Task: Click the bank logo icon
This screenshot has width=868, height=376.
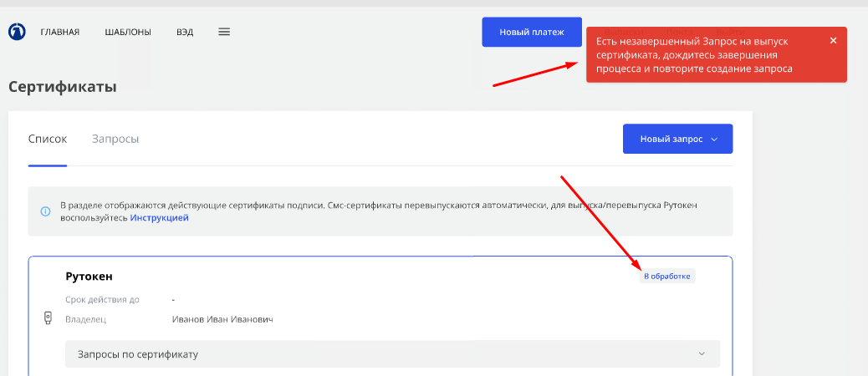Action: click(x=18, y=32)
